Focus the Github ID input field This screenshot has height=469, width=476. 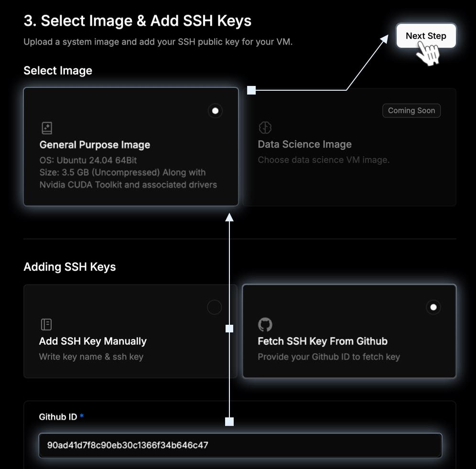click(240, 445)
